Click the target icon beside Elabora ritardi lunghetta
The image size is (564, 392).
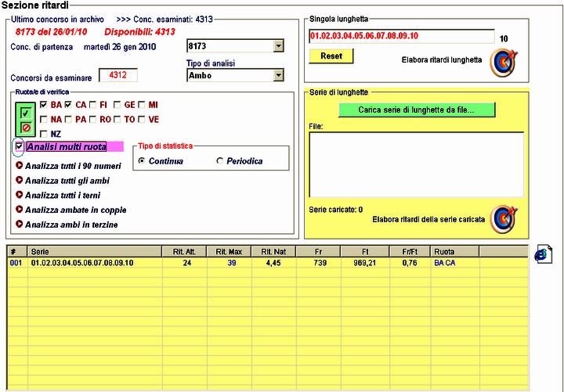(x=502, y=63)
